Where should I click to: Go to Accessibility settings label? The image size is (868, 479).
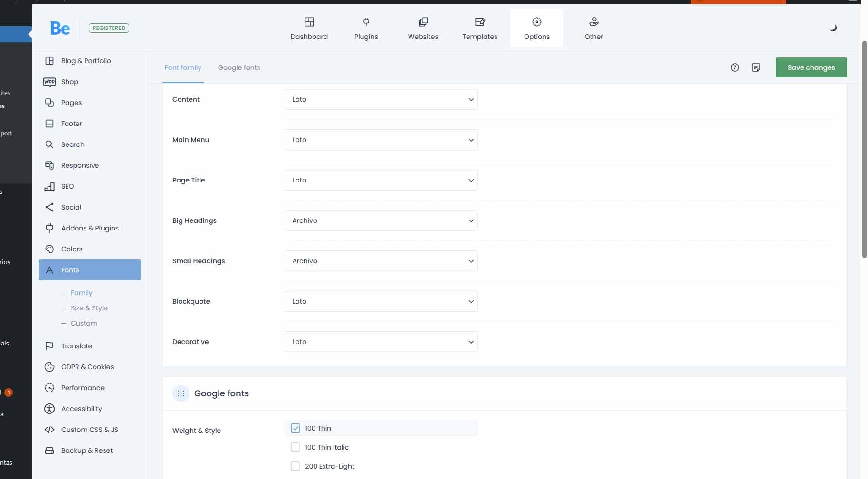tap(81, 409)
